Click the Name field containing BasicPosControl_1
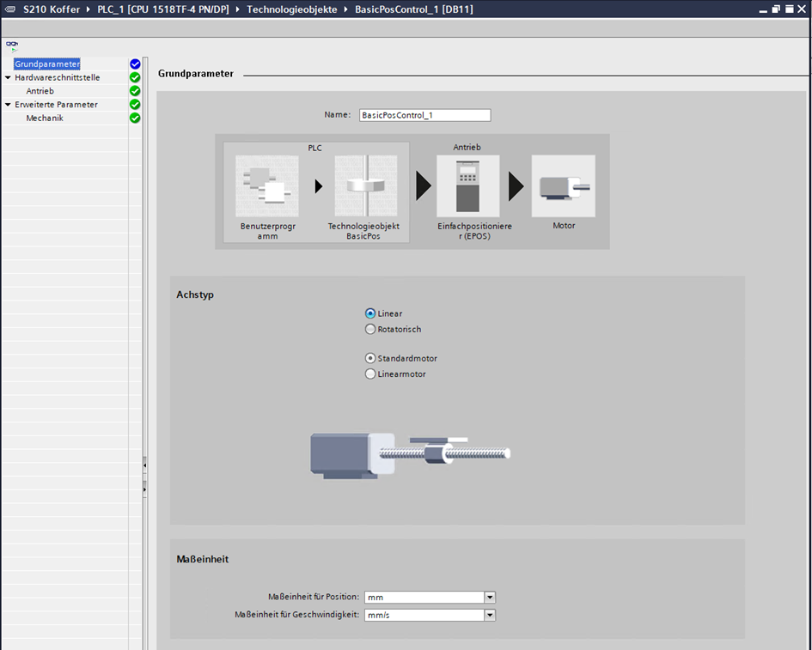Viewport: 812px width, 650px height. click(x=424, y=115)
